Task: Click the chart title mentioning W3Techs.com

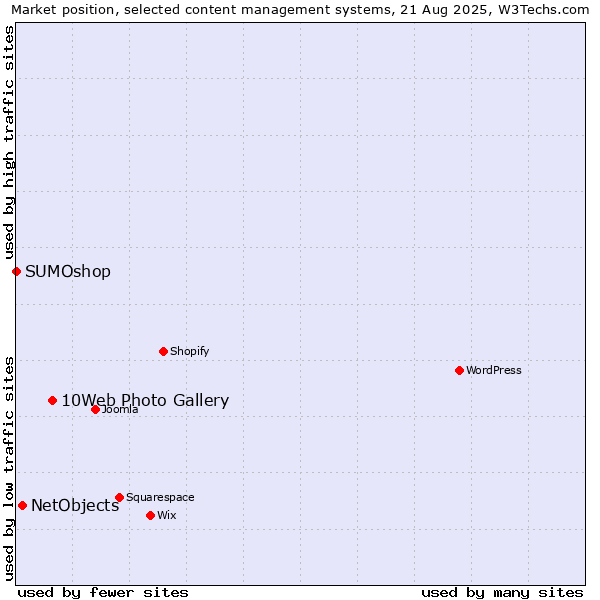Action: point(300,10)
